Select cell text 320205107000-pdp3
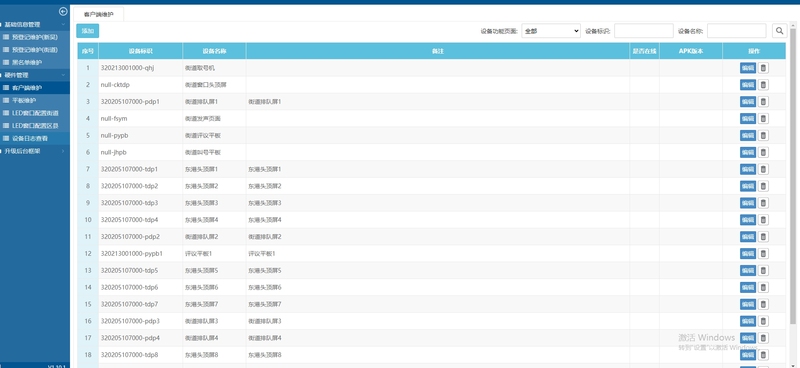 coord(130,321)
